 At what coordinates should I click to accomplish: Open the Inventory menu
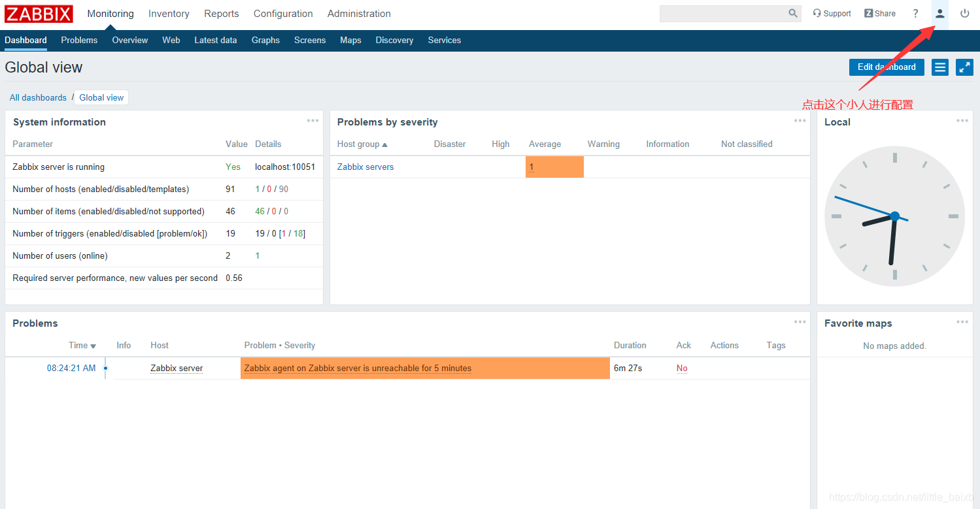169,14
